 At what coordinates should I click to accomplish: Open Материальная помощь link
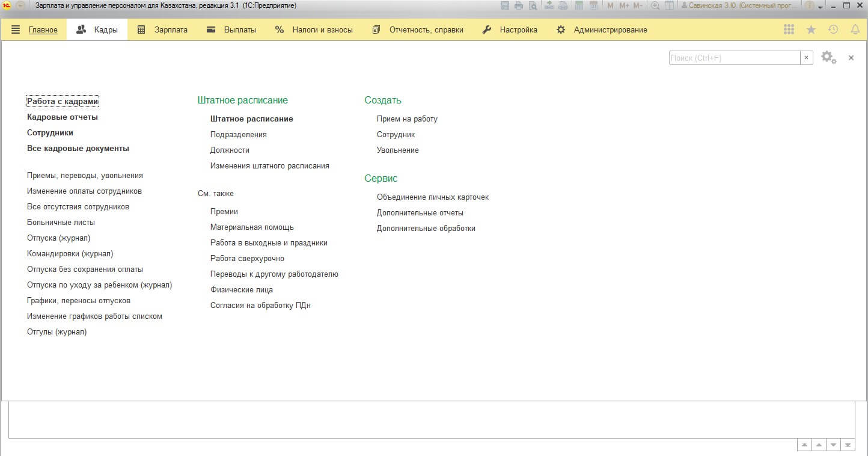click(252, 227)
